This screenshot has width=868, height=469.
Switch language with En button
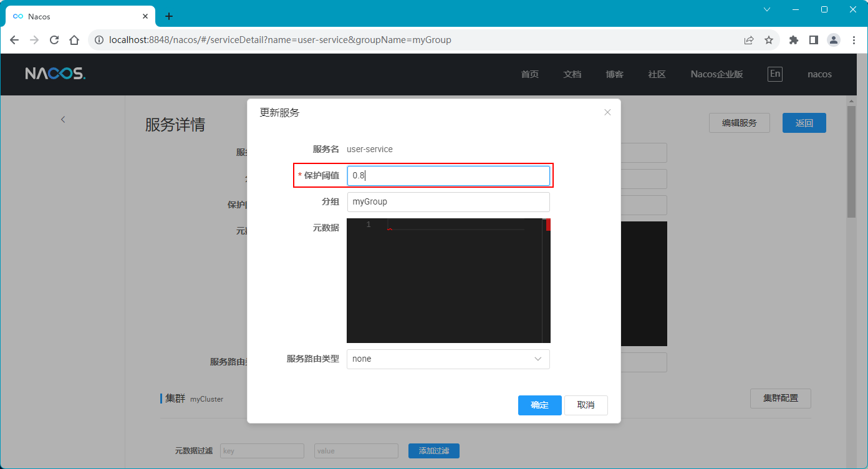774,74
